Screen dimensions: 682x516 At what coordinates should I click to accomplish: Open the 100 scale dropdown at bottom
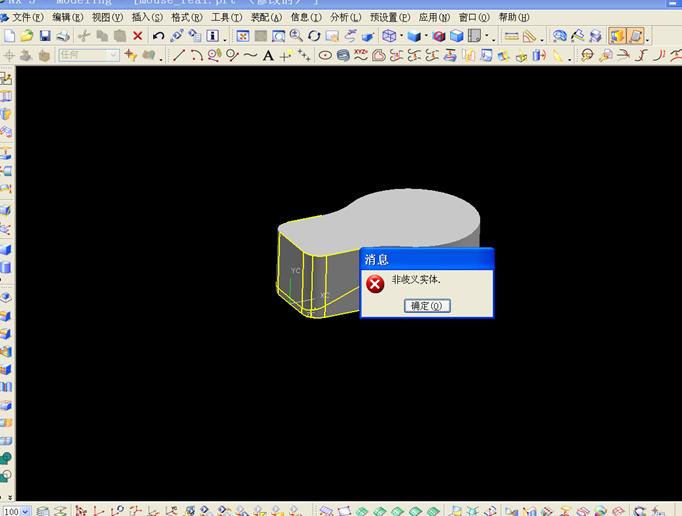(25, 511)
